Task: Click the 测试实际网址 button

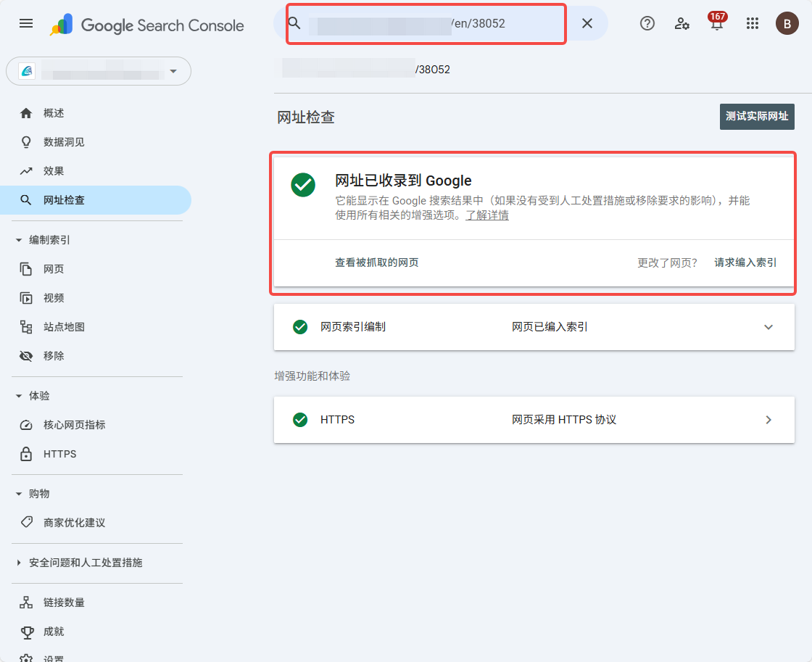Action: pos(757,116)
